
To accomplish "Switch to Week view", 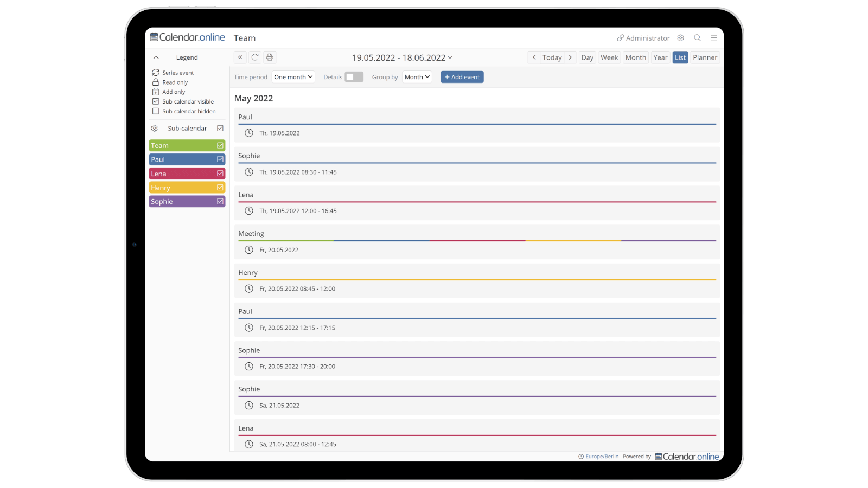I will (609, 57).
